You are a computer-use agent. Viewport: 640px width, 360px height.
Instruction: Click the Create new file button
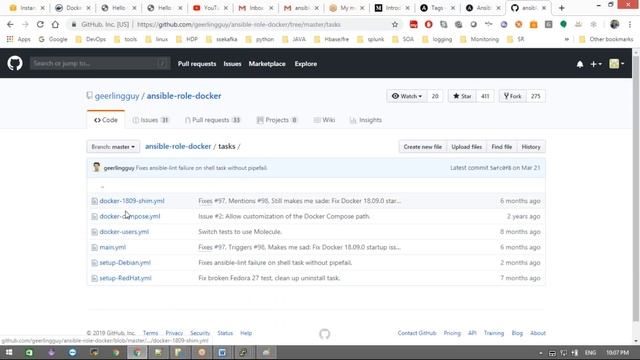click(422, 147)
